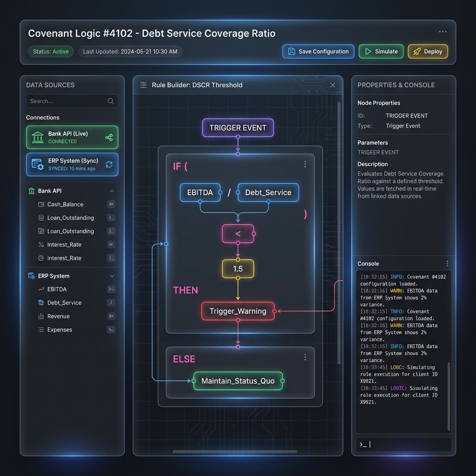Click badge icon beside Expenses
This screenshot has width=476, height=476.
point(111,330)
